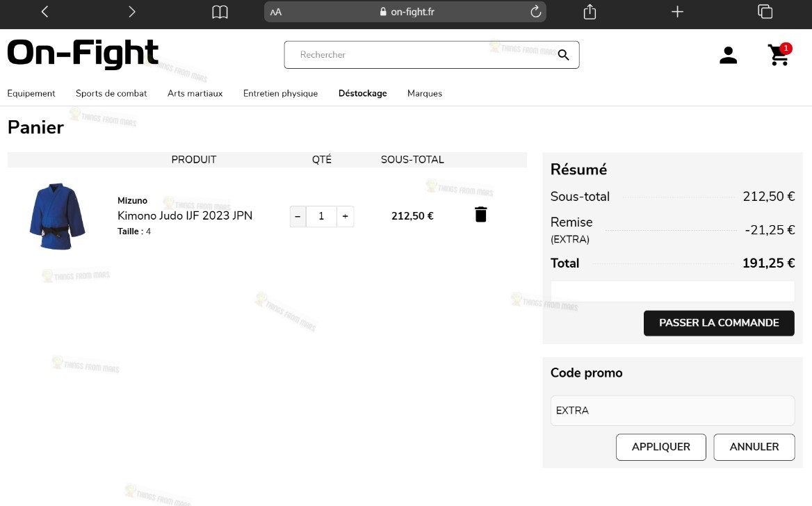
Task: Go forward with Safari's forward arrow
Action: (131, 11)
